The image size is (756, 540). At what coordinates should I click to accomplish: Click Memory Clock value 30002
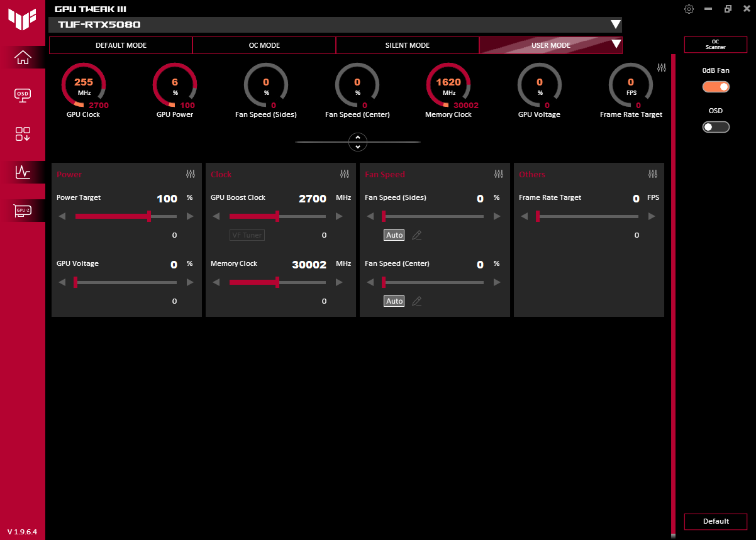[309, 265]
